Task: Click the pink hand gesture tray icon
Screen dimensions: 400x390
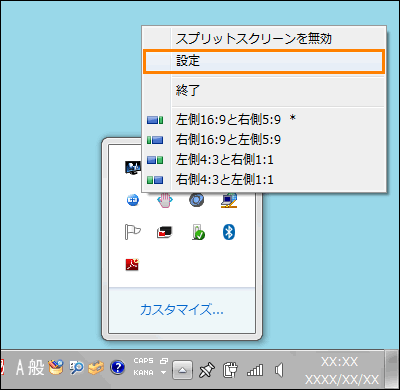Action: coord(165,201)
